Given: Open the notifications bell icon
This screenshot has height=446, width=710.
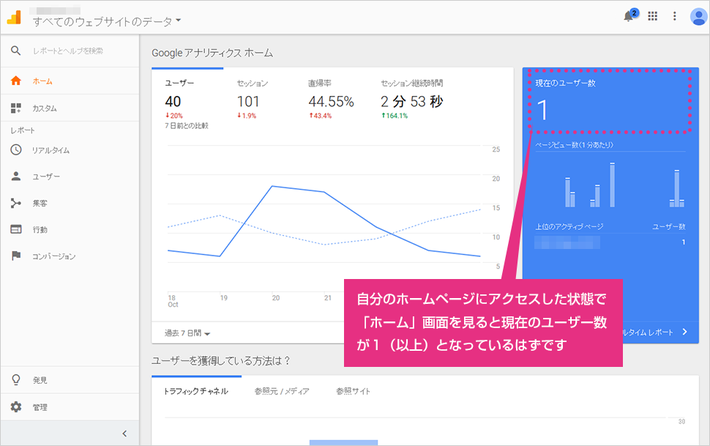Looking at the screenshot, I should click(629, 16).
